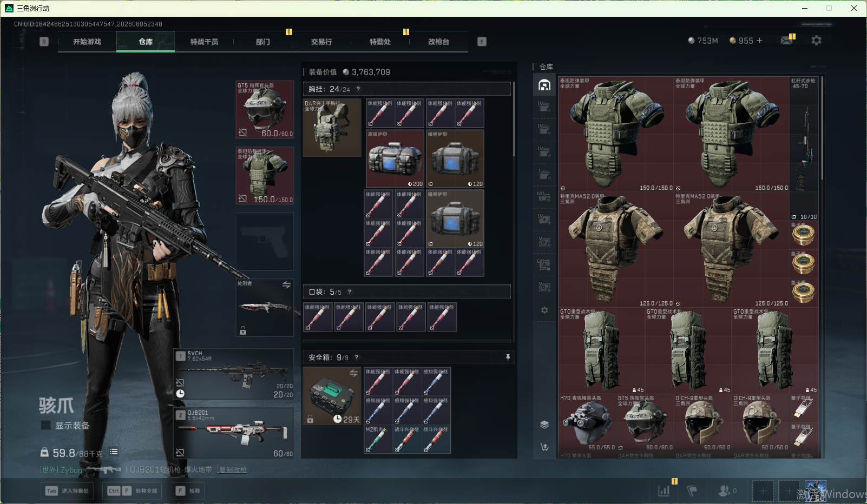Go to the 部门 tab
The height and width of the screenshot is (504, 867).
(262, 42)
